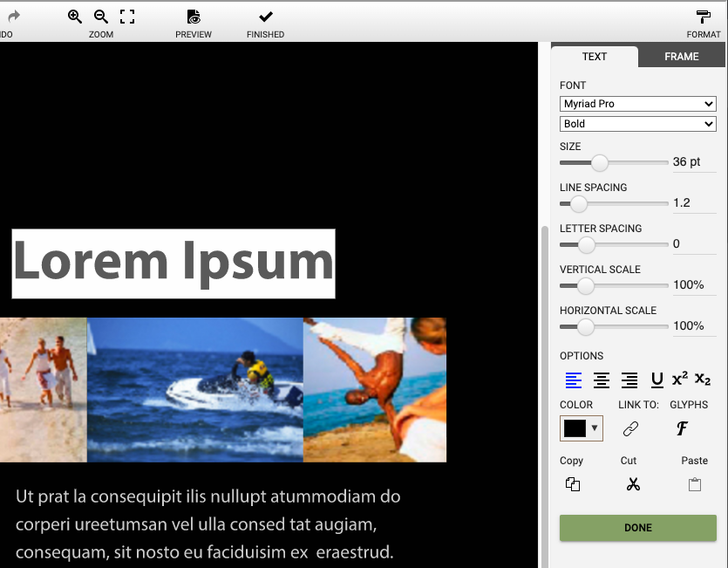Viewport: 728px width, 568px height.
Task: Click the FINISHED toolbar label
Action: click(x=266, y=34)
